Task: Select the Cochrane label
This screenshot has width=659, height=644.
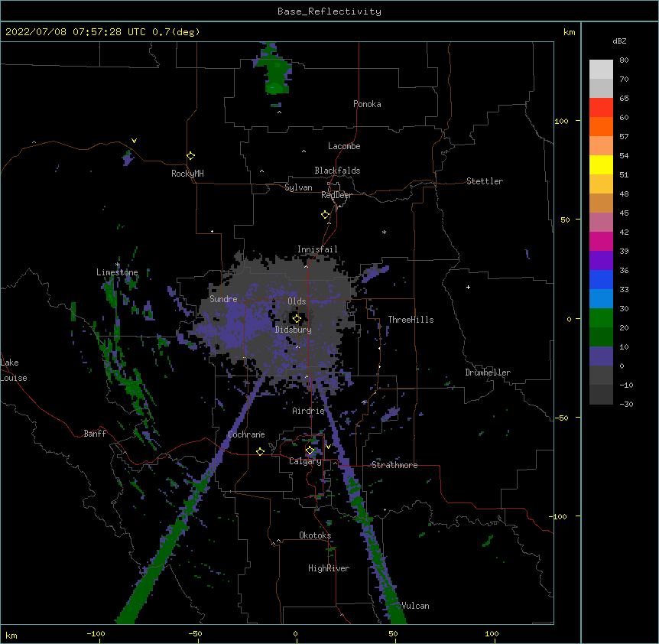Action: [x=246, y=434]
